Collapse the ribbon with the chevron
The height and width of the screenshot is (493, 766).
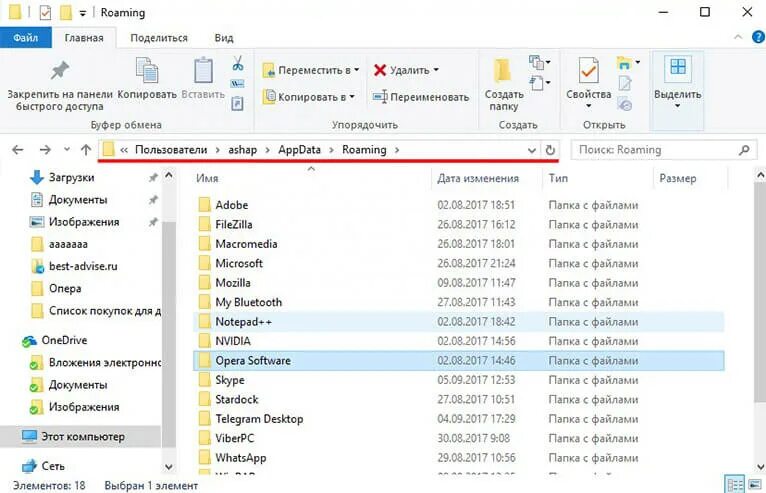point(738,37)
